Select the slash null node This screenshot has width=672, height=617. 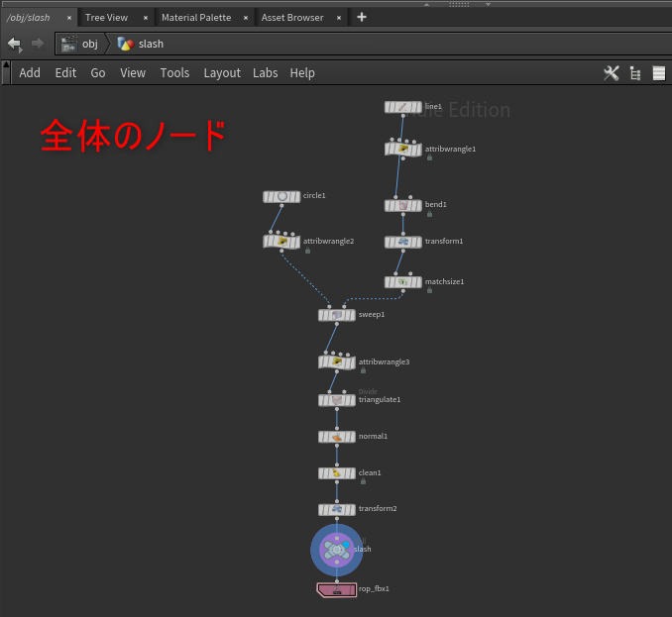pyautogui.click(x=337, y=550)
